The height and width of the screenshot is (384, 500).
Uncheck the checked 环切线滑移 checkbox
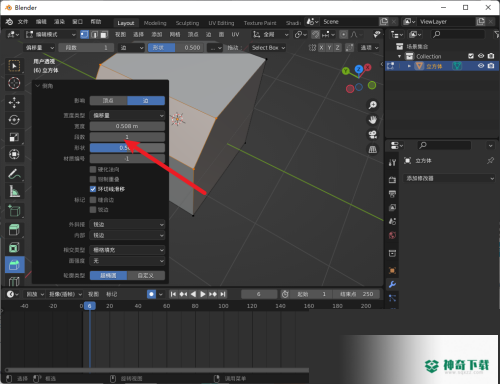pos(93,189)
